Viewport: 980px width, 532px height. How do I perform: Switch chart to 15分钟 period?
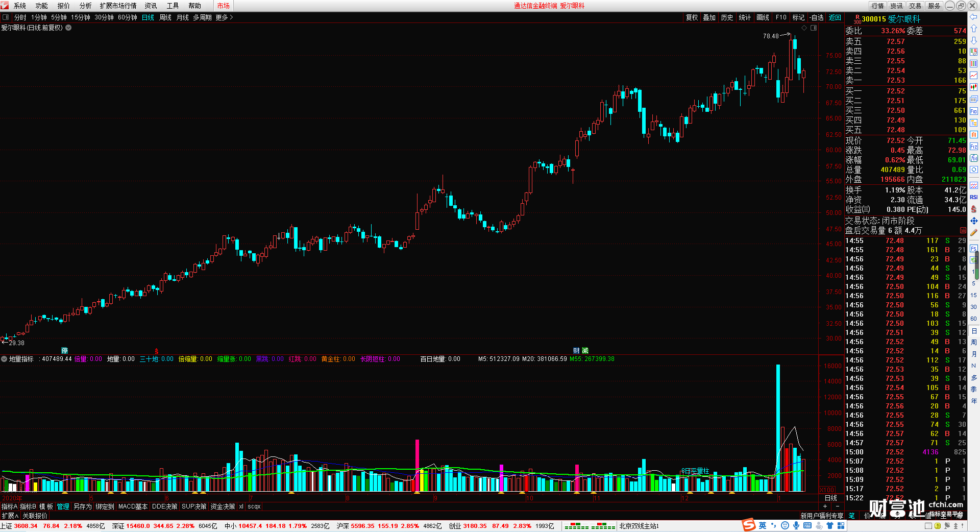point(81,17)
